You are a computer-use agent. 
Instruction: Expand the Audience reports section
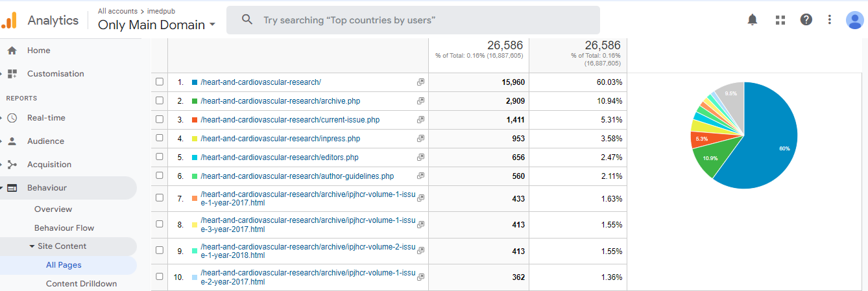pyautogui.click(x=45, y=141)
